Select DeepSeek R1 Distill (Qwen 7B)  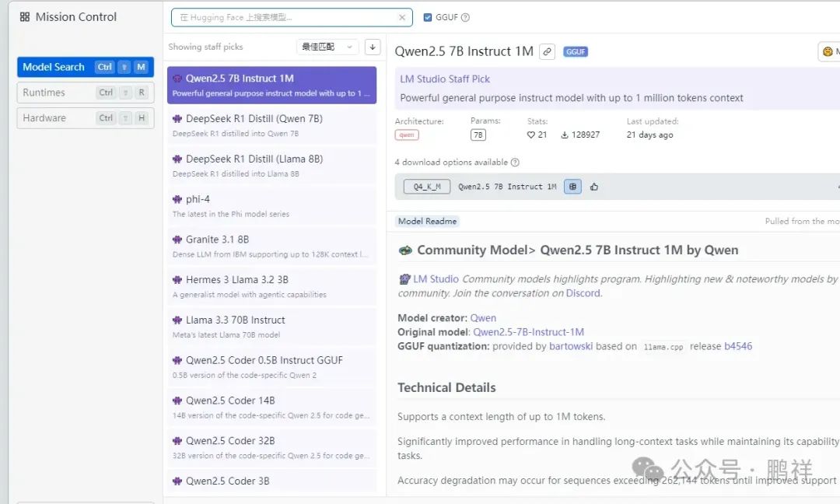coord(271,125)
